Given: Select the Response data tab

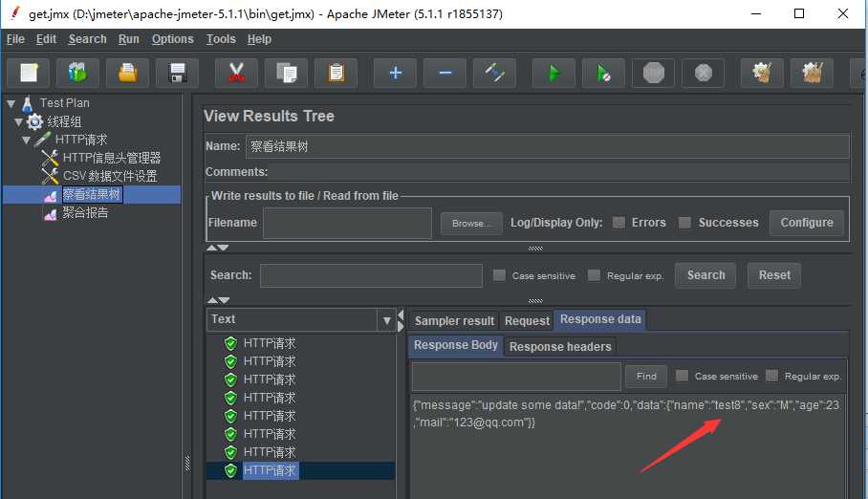Looking at the screenshot, I should [x=600, y=319].
